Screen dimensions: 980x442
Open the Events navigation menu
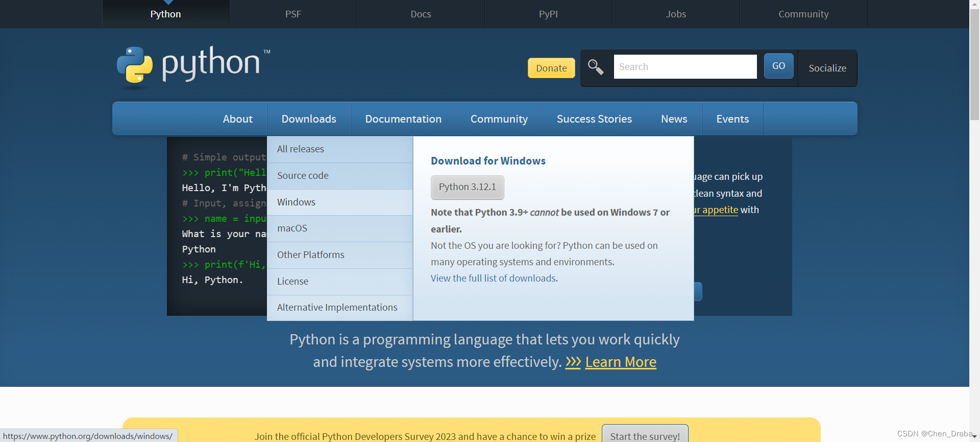(x=732, y=119)
